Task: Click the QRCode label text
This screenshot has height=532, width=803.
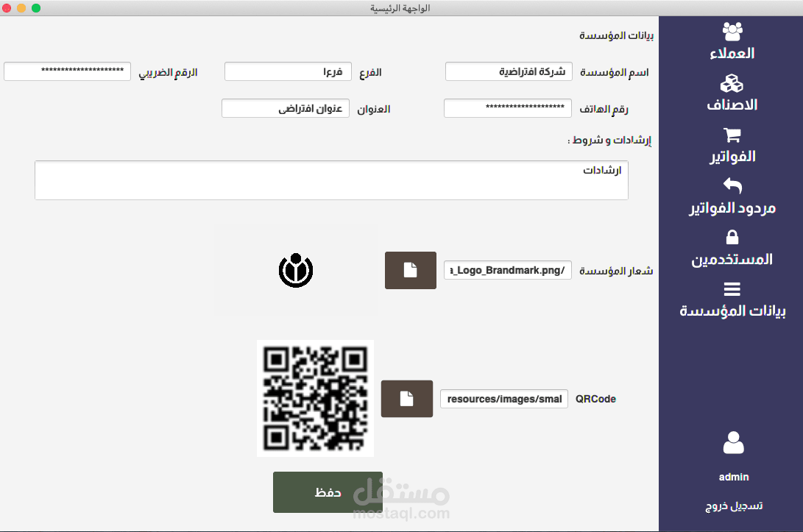Action: [595, 399]
